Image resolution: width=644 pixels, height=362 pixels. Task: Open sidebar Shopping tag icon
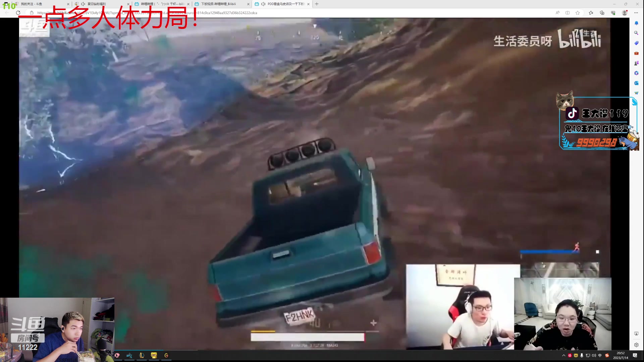pyautogui.click(x=636, y=43)
